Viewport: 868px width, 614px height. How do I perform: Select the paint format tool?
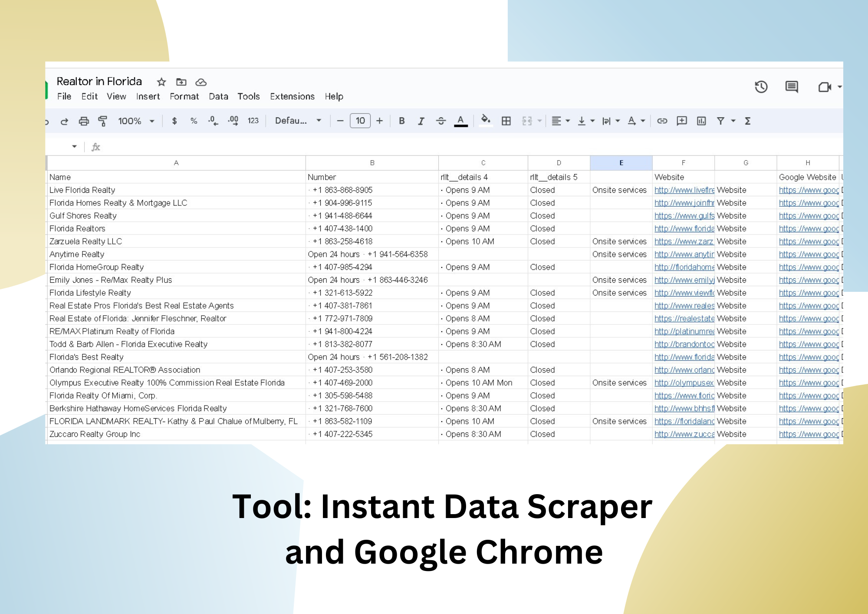pyautogui.click(x=103, y=121)
